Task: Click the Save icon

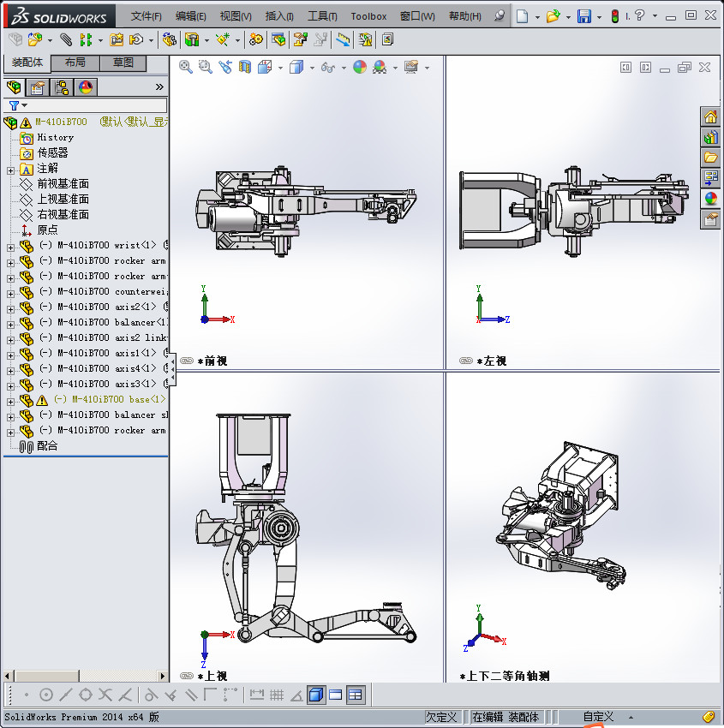Action: pyautogui.click(x=583, y=16)
